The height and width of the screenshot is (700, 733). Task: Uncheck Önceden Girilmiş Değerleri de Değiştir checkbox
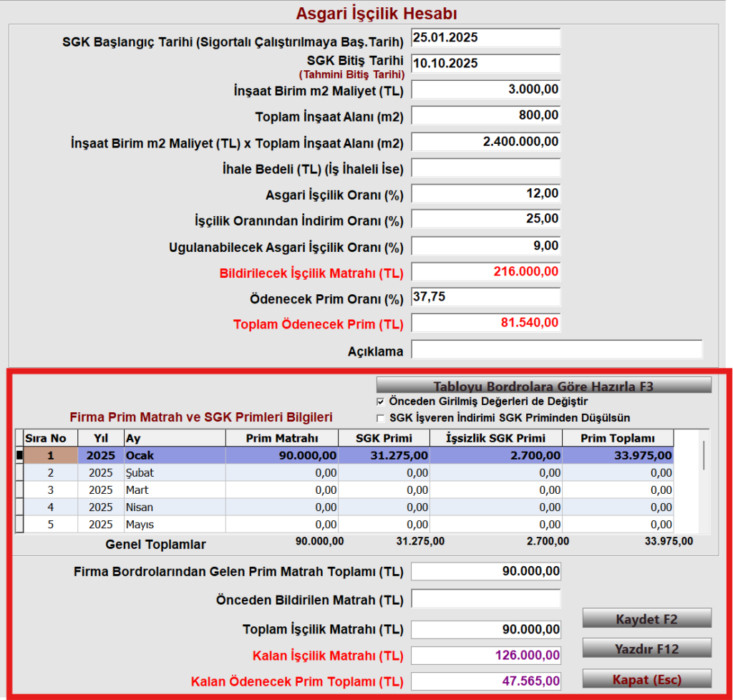point(381,402)
